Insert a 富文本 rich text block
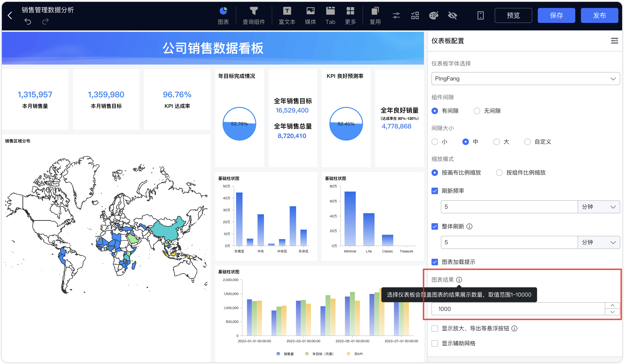Image resolution: width=624 pixels, height=364 pixels. tap(287, 16)
